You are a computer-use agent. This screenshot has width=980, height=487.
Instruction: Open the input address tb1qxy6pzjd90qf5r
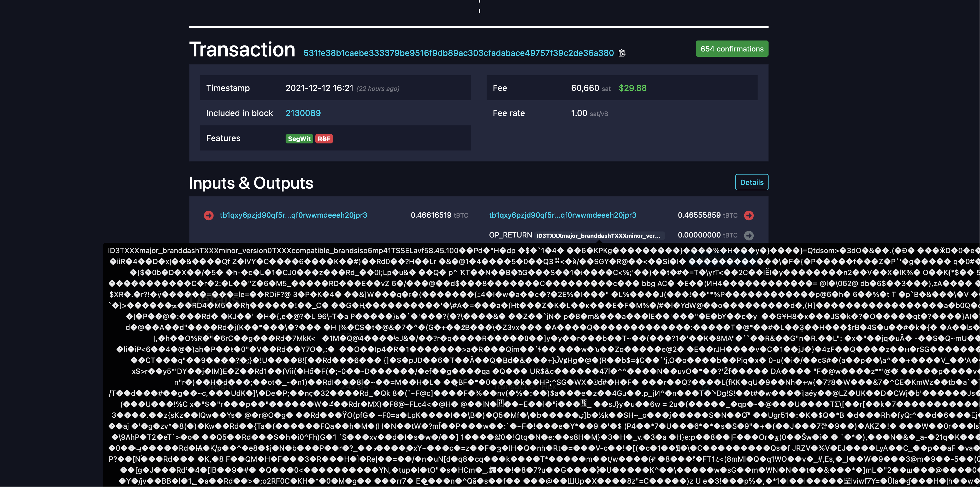(293, 215)
